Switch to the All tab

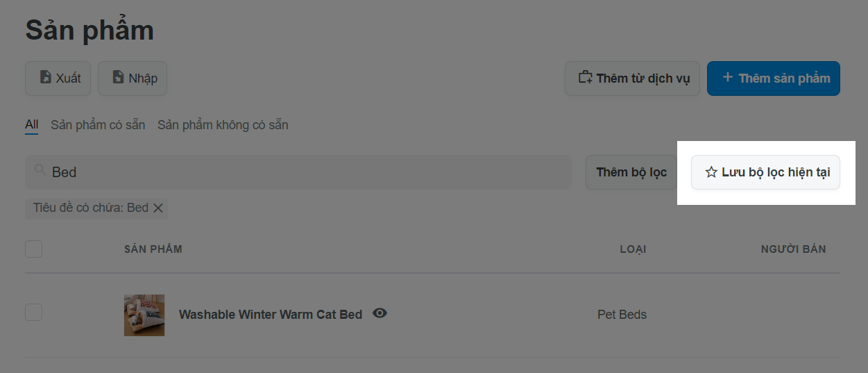click(32, 125)
